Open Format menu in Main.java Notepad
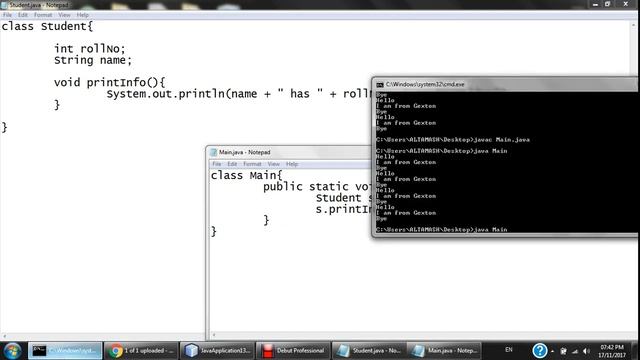640x360 pixels. click(252, 164)
